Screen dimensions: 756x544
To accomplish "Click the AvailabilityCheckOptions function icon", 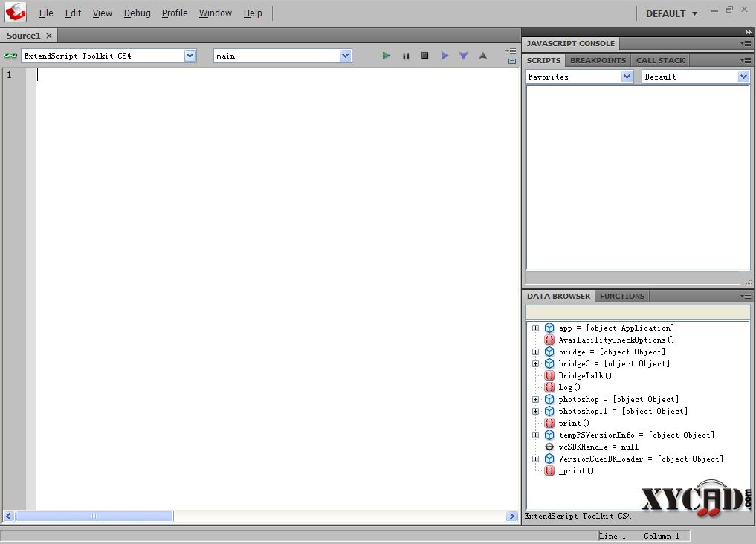I will click(x=549, y=340).
